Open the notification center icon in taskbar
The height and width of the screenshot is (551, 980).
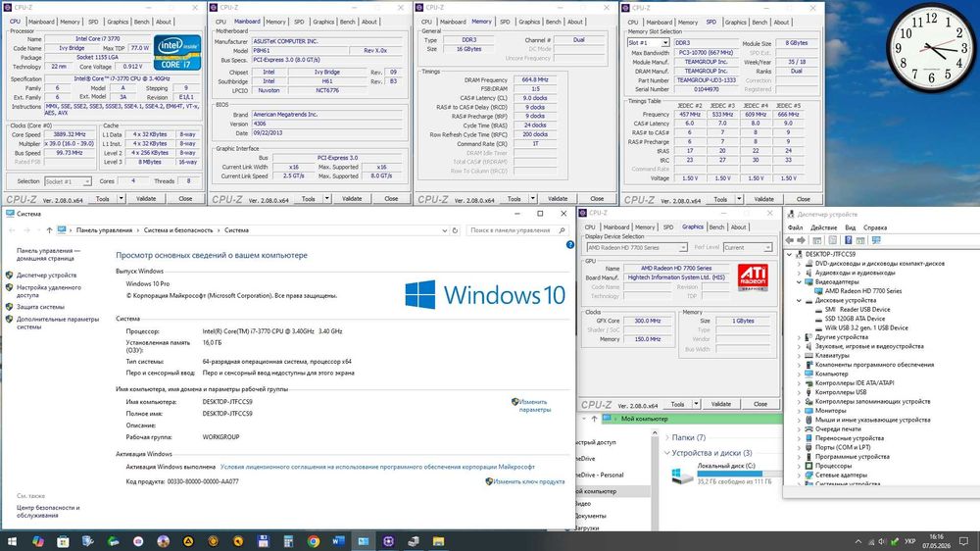tap(964, 541)
